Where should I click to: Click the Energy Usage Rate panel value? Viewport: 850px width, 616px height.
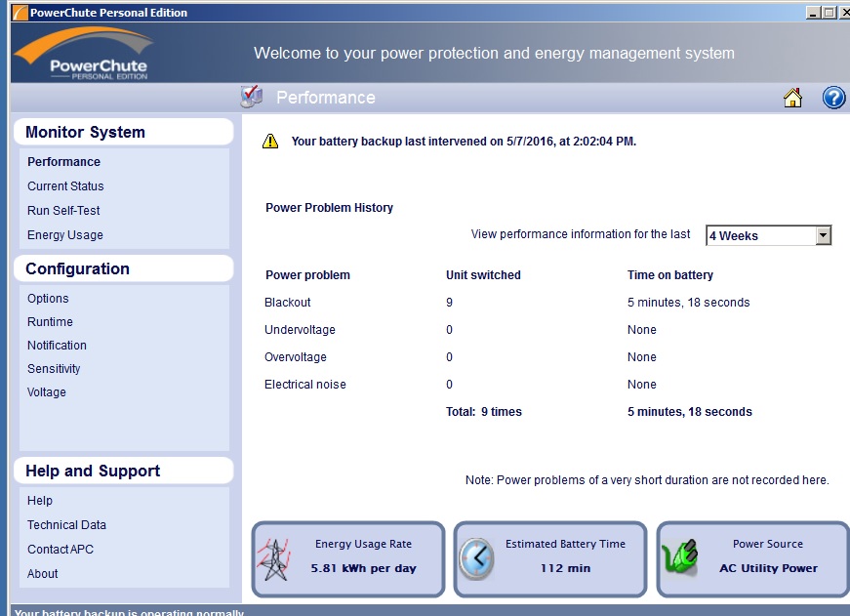click(363, 568)
